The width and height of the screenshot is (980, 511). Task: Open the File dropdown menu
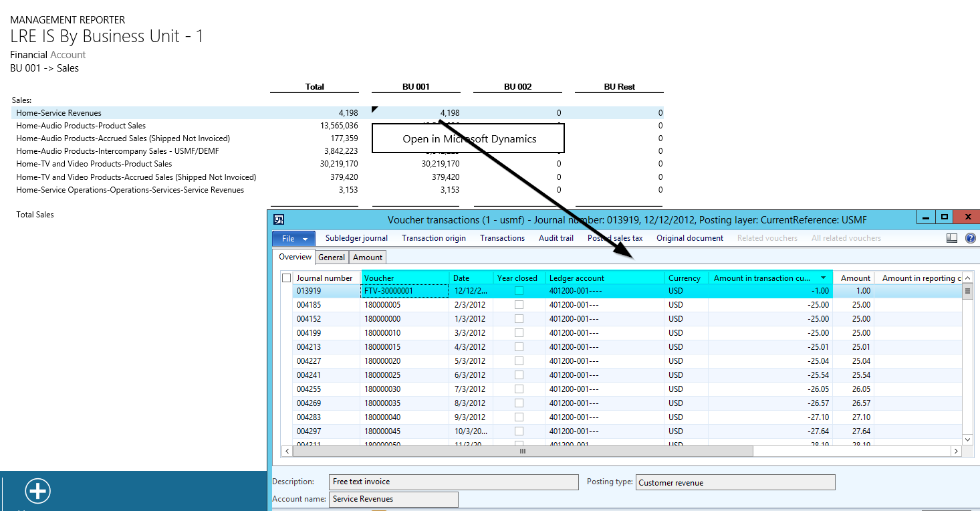click(294, 239)
